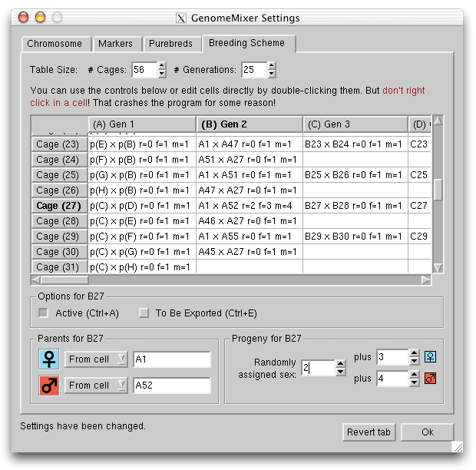Increment the male progeny count

coord(414,375)
